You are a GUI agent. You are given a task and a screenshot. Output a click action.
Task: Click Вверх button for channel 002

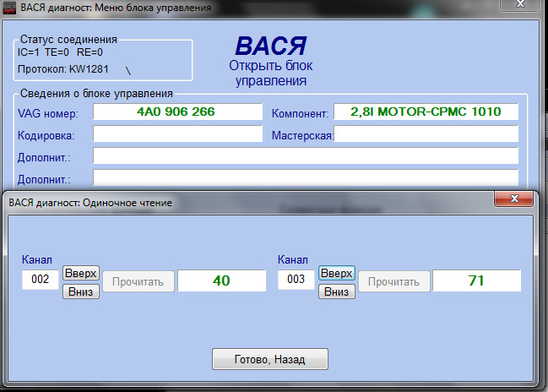click(81, 273)
